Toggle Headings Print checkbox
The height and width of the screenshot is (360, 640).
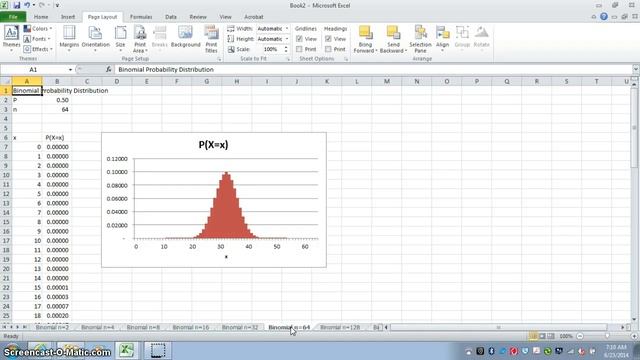[x=328, y=49]
